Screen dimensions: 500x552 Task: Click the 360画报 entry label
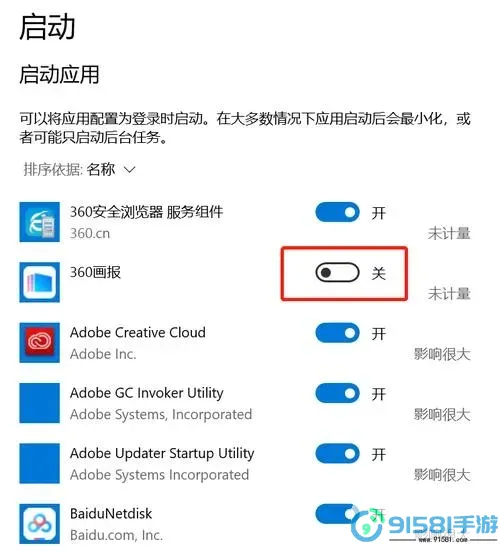[95, 272]
